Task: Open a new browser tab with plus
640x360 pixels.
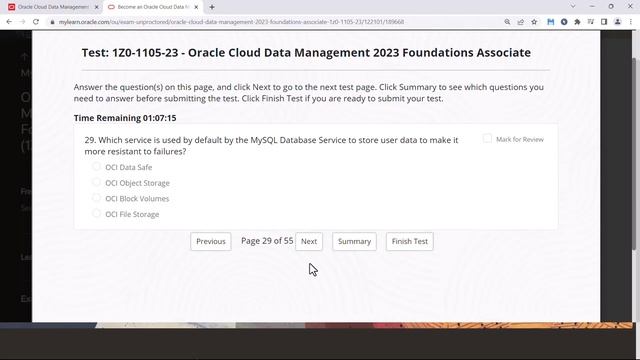Action: pyautogui.click(x=212, y=7)
